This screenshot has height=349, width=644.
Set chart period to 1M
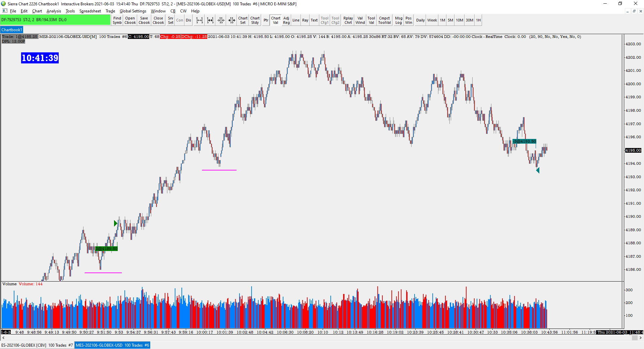442,20
